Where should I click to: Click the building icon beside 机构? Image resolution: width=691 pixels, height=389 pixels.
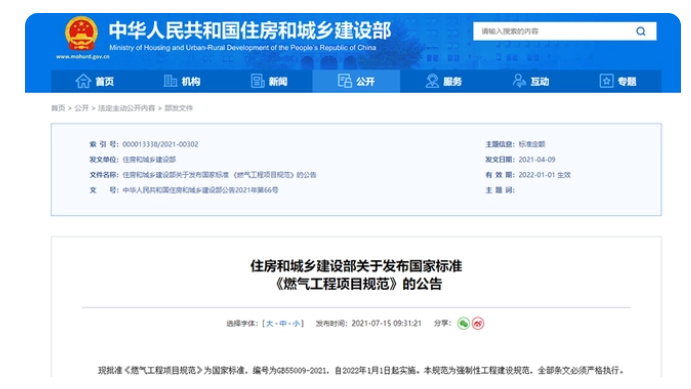tap(170, 81)
